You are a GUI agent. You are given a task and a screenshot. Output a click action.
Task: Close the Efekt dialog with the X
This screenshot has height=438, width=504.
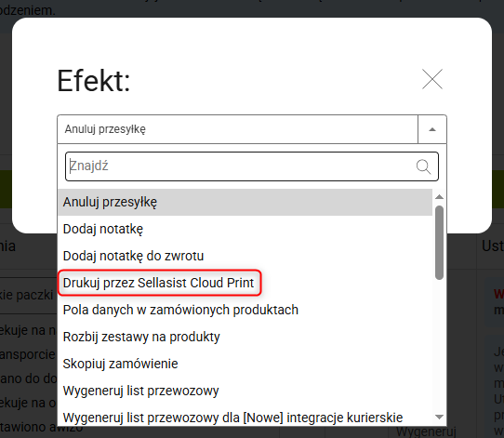(432, 79)
